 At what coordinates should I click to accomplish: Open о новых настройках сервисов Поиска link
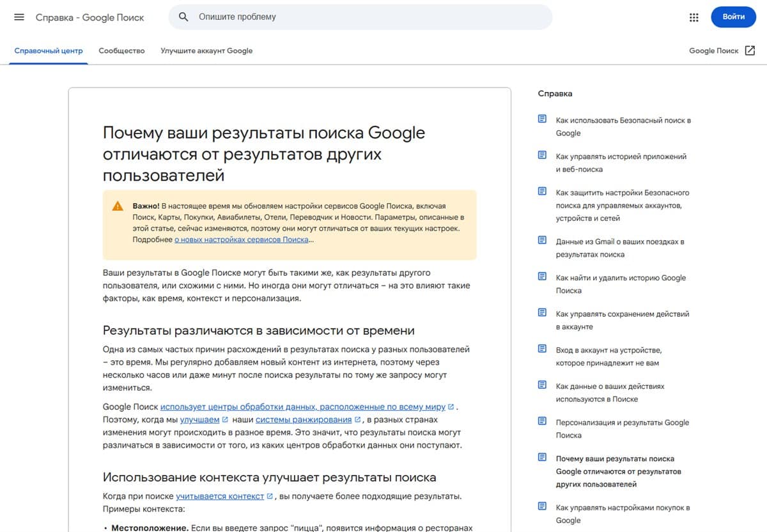pyautogui.click(x=242, y=239)
